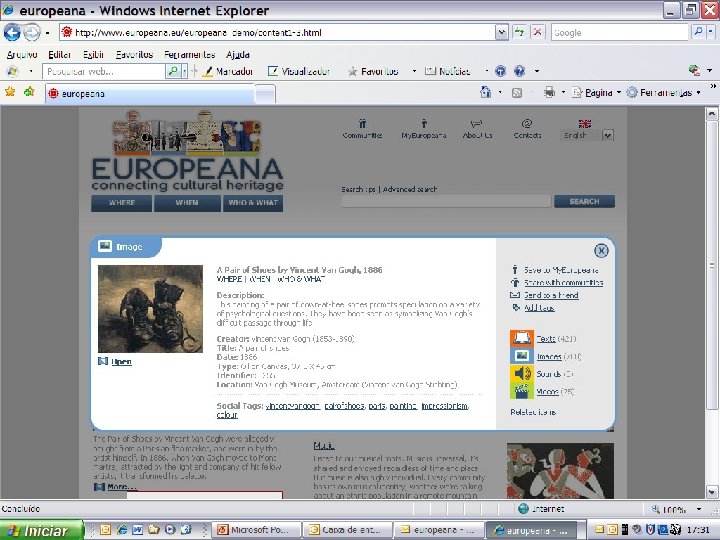This screenshot has height=540, width=720.
Task: Click the Advanced search link
Action: (410, 189)
